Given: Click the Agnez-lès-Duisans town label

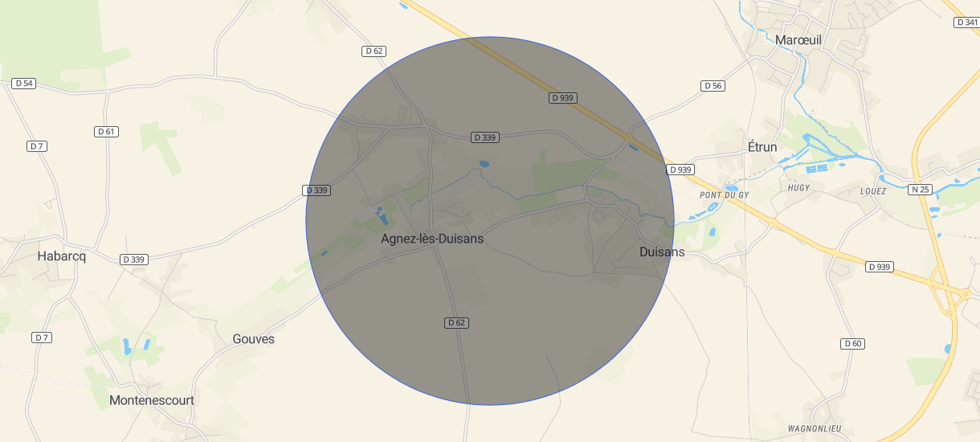Looking at the screenshot, I should pyautogui.click(x=432, y=239).
